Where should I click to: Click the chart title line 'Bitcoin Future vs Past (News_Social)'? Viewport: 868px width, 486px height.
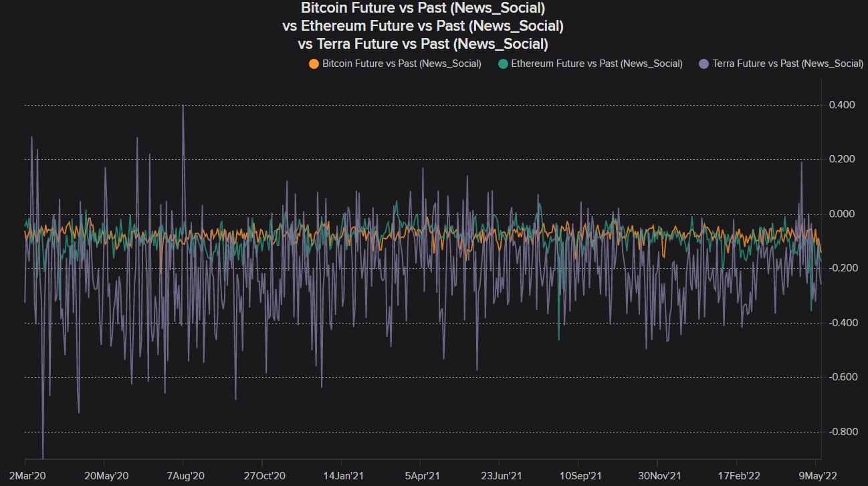423,9
